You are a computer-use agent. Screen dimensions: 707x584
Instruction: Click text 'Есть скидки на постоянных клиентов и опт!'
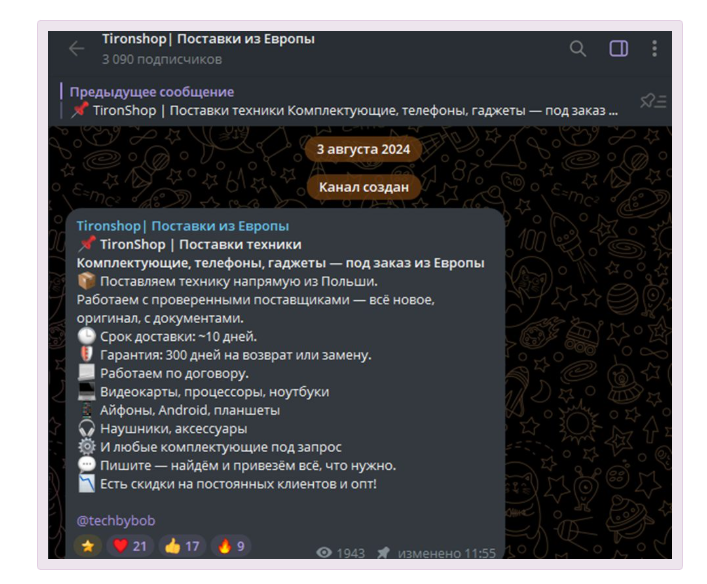click(x=238, y=484)
